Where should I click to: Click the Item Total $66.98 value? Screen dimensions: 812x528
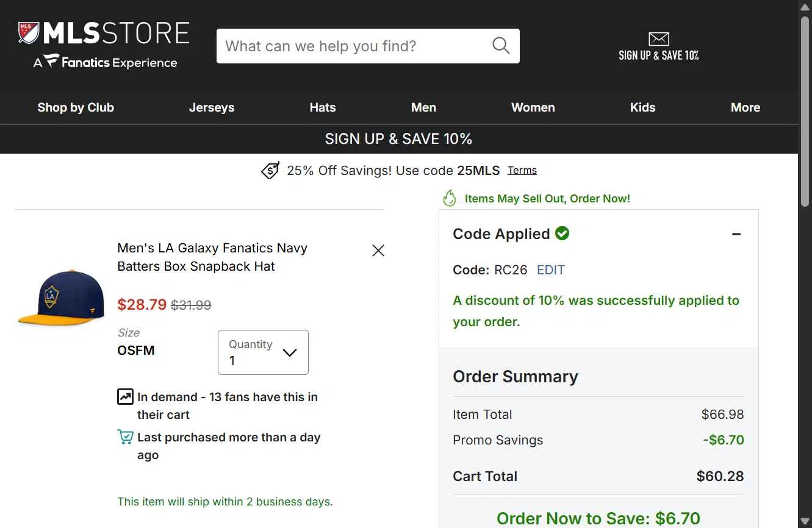723,415
